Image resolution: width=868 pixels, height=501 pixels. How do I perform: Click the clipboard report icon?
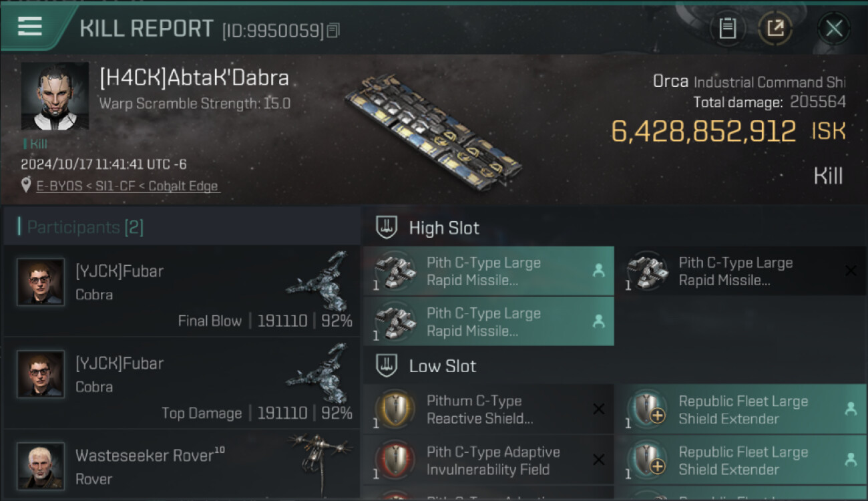pos(727,29)
